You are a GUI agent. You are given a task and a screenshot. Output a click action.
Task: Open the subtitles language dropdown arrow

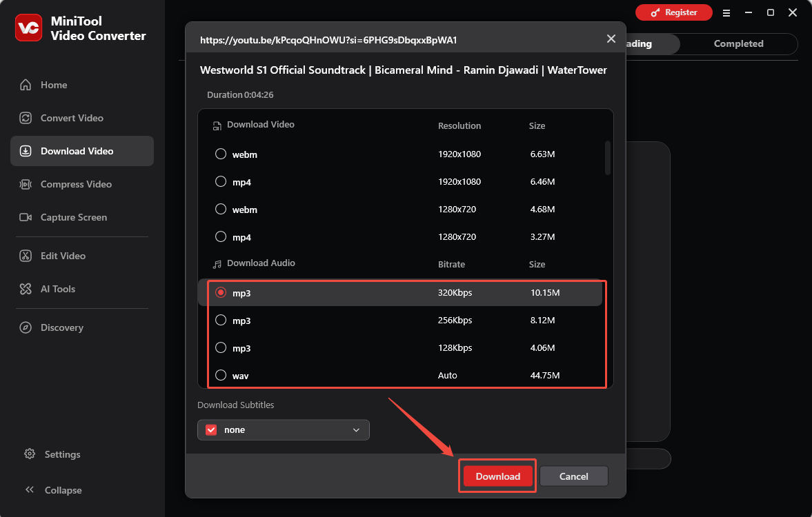tap(356, 430)
